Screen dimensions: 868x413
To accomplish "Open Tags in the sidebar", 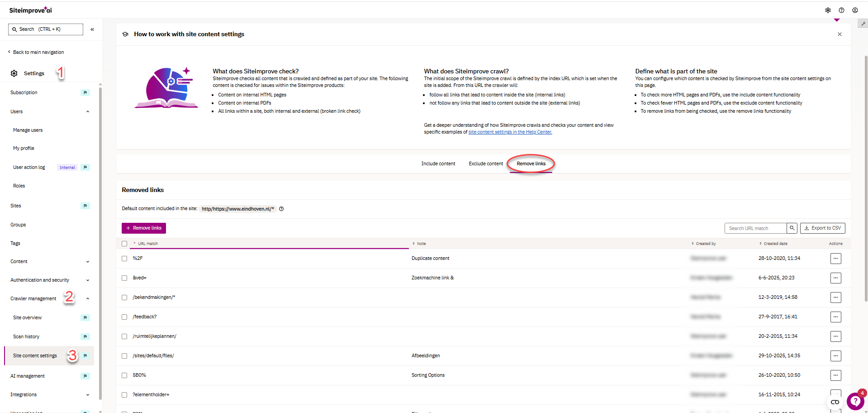I will [x=15, y=244].
